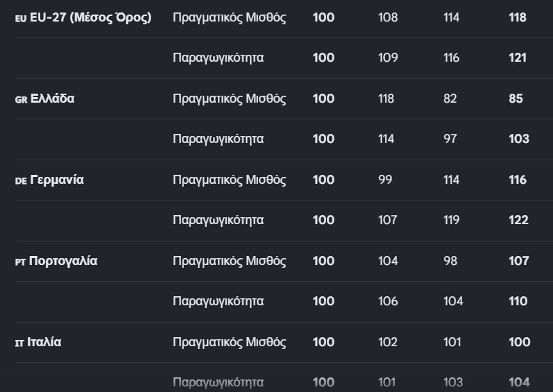553x392 pixels.
Task: Select the Γερμανία country name
Action: pyautogui.click(x=57, y=180)
